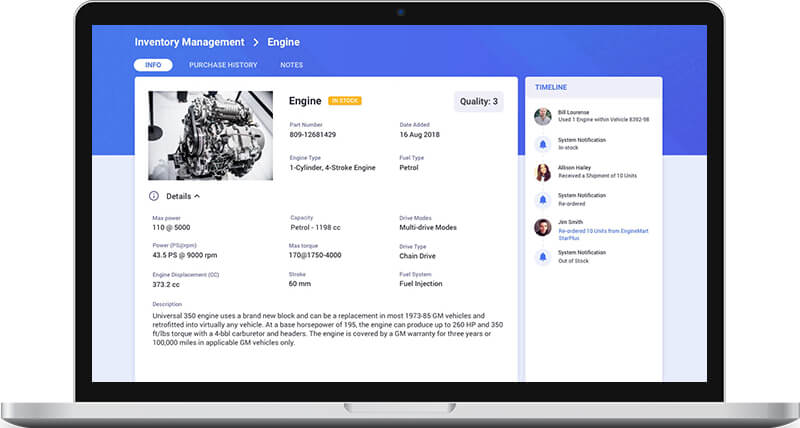Open the NOTES tab
This screenshot has width=800, height=428.
pyautogui.click(x=291, y=65)
